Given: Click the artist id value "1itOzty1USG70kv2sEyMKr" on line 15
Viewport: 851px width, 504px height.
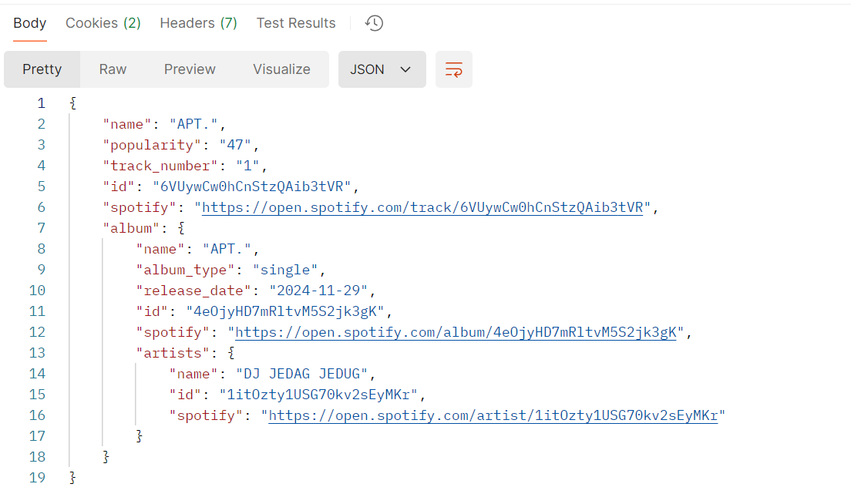Looking at the screenshot, I should pyautogui.click(x=318, y=395).
